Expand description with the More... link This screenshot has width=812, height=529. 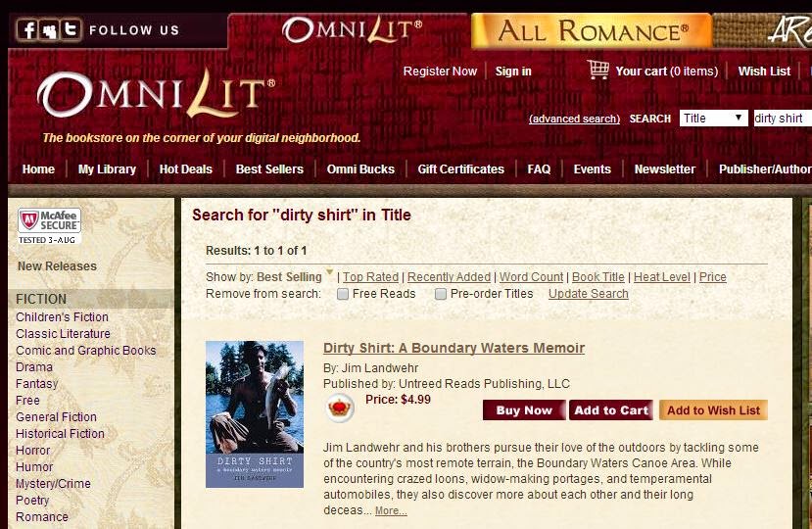[391, 510]
